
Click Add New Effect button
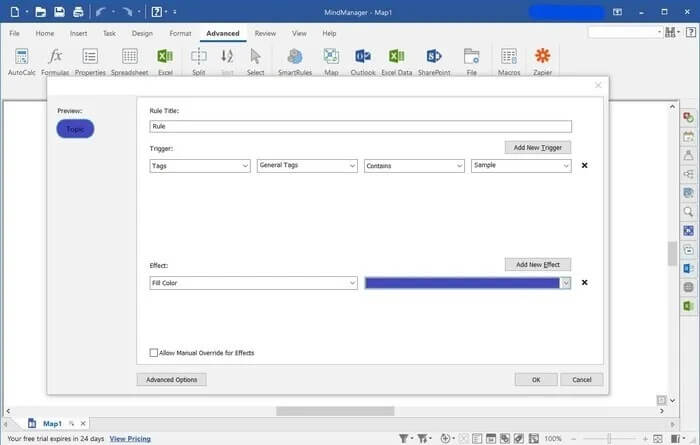[538, 264]
